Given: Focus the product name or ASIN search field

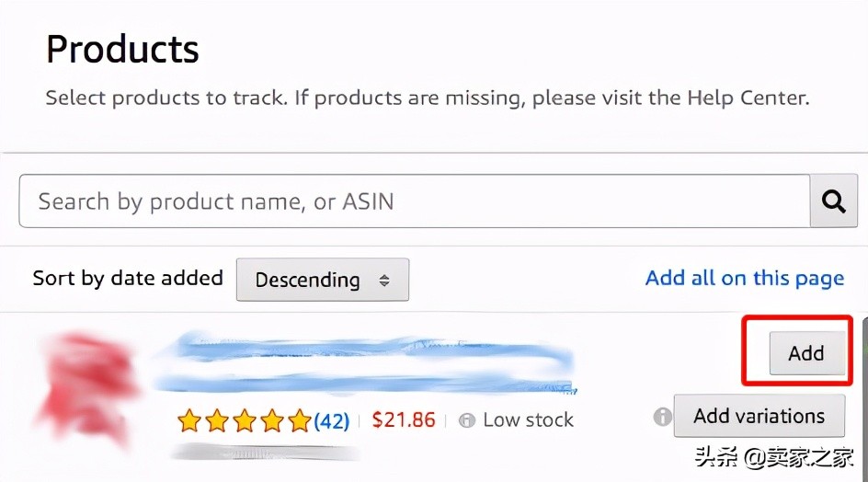Looking at the screenshot, I should [x=414, y=201].
